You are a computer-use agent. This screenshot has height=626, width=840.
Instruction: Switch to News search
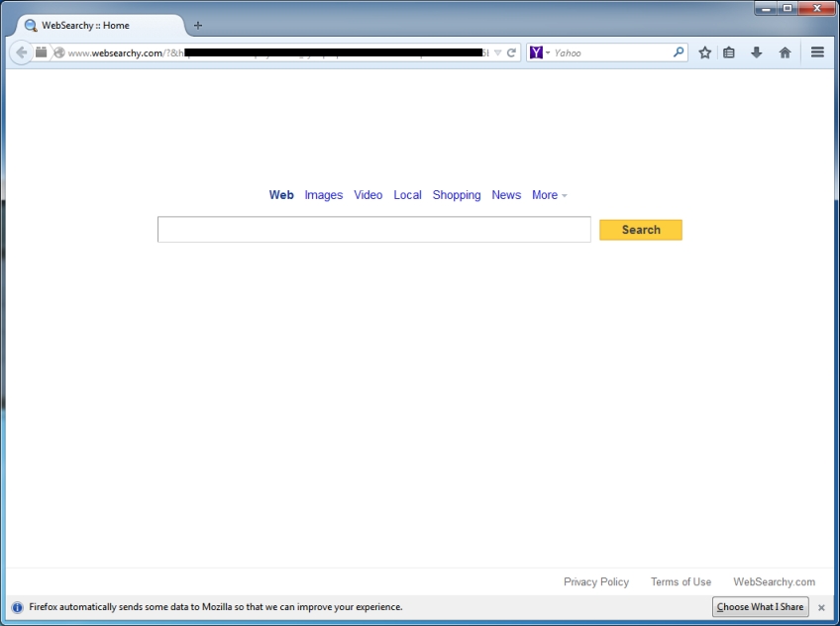click(x=506, y=195)
